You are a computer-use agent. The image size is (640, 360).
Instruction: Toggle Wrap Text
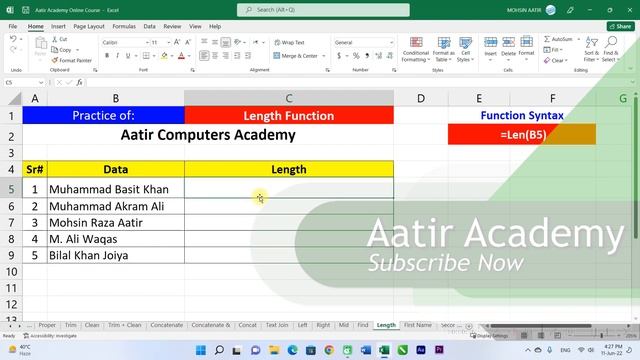(289, 42)
